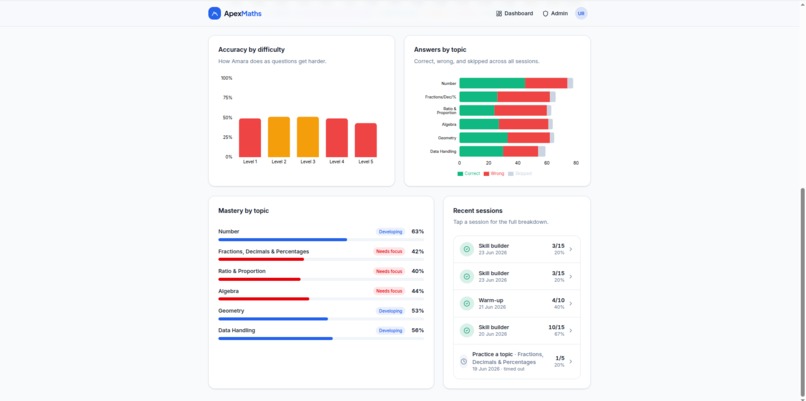Click the Data Handling mastery progress bar

(321, 338)
